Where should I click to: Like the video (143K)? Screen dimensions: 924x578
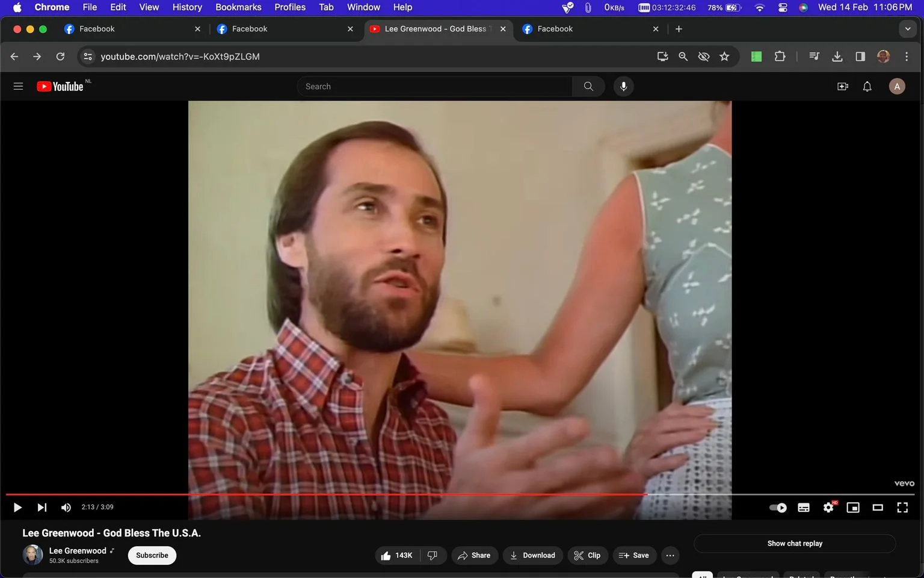(397, 555)
